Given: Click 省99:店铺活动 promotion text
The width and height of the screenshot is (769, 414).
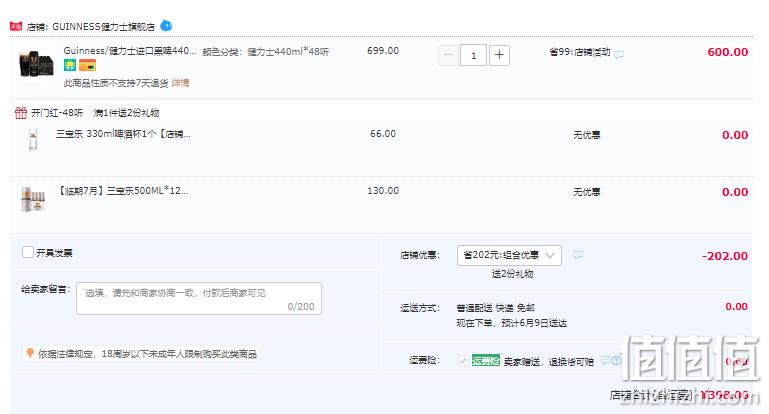Looking at the screenshot, I should (x=580, y=52).
